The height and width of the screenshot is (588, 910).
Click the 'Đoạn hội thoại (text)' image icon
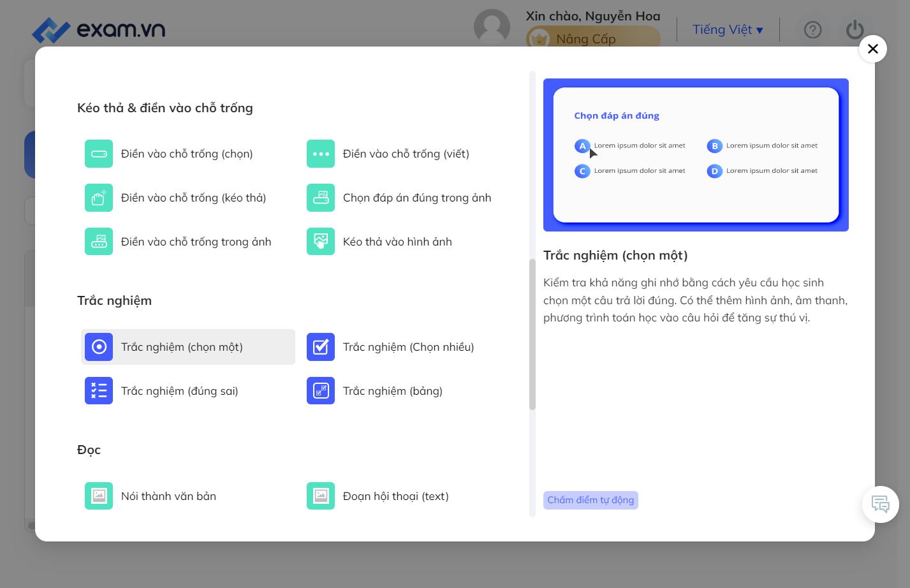pyautogui.click(x=321, y=496)
